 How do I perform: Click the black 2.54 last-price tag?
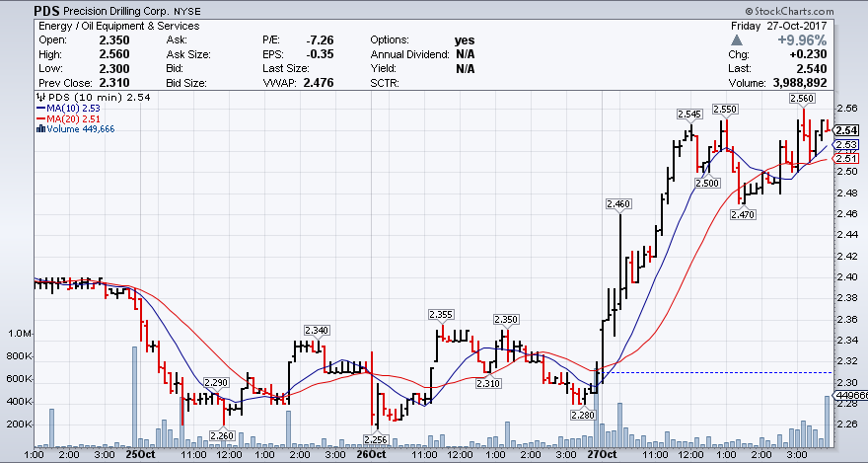pos(846,130)
